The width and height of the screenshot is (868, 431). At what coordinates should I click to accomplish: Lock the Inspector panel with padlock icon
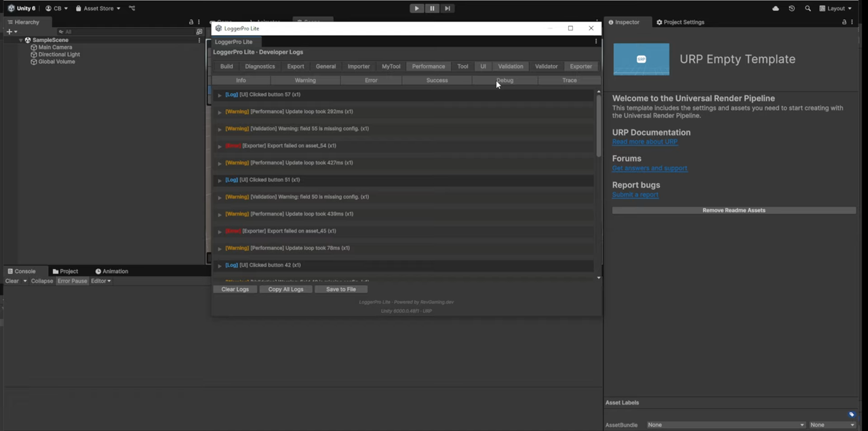click(844, 22)
